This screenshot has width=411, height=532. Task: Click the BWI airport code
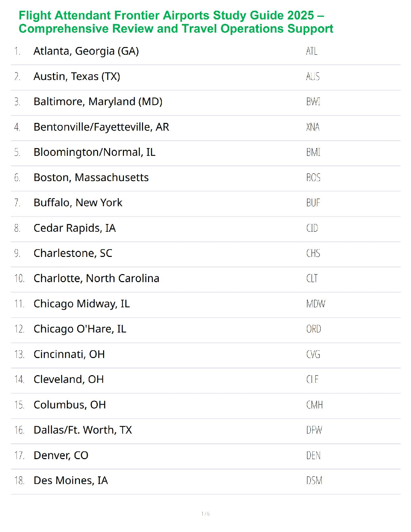click(x=313, y=102)
